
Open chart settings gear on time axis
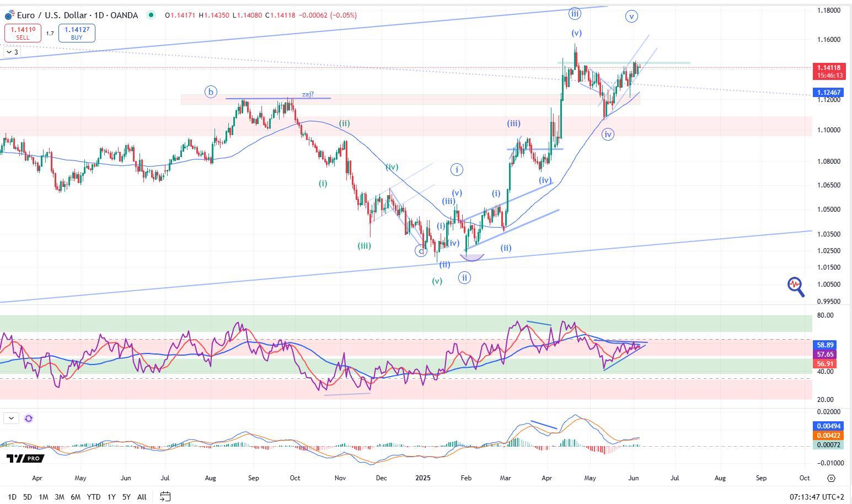[x=831, y=478]
